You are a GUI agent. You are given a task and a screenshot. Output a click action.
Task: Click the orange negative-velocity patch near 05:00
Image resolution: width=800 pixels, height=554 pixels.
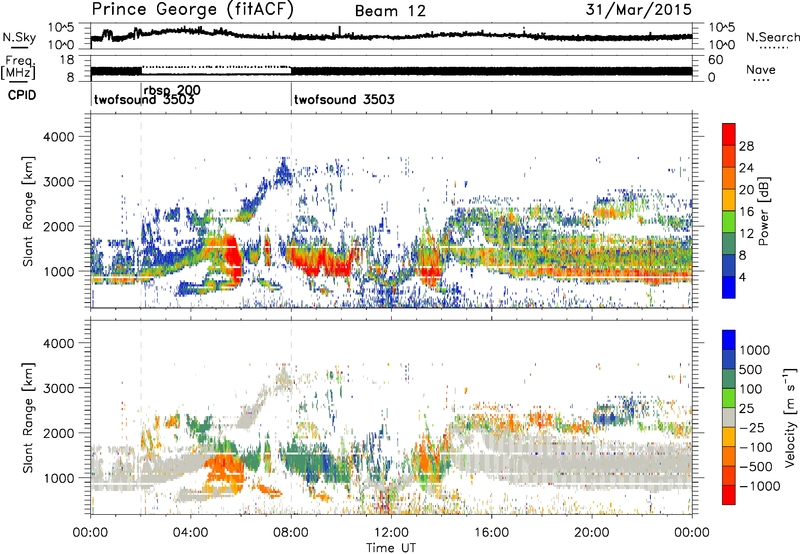[222, 467]
